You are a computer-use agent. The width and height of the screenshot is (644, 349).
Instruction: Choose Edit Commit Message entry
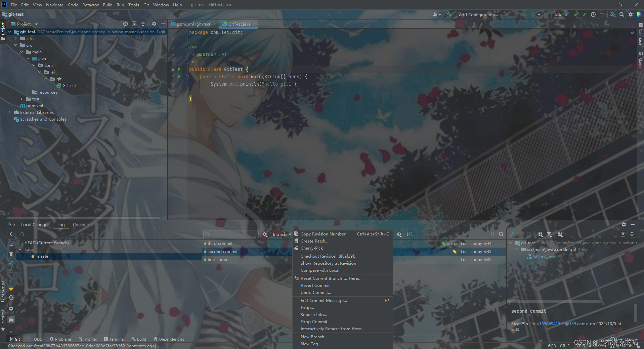pos(343,301)
